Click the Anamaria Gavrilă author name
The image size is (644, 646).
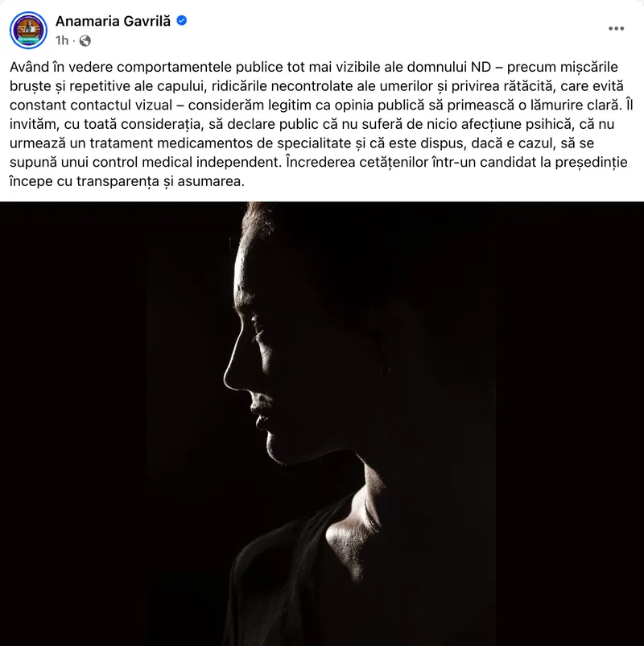click(113, 21)
